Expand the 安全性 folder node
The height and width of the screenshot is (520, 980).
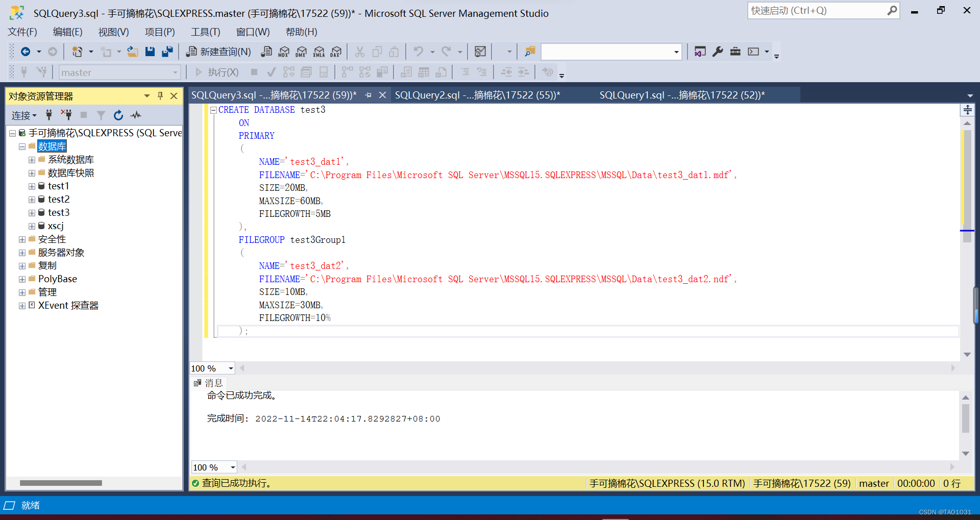(x=22, y=240)
